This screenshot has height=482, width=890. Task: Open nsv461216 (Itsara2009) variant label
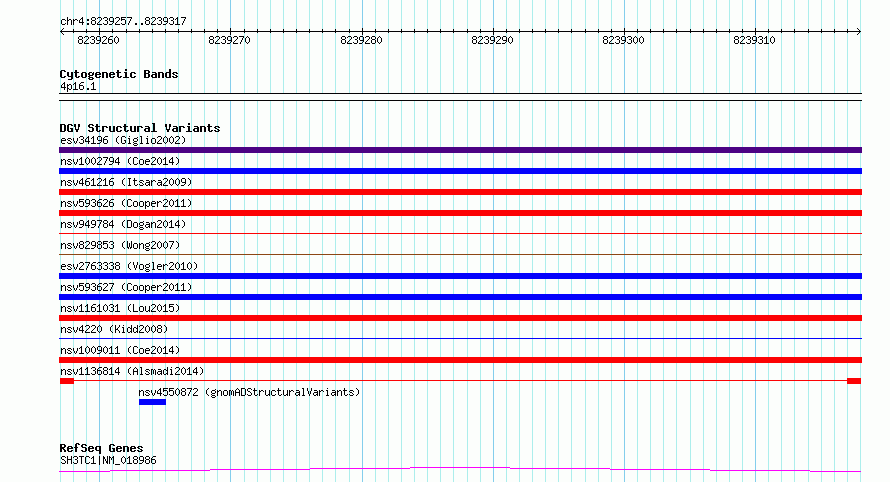coord(126,182)
